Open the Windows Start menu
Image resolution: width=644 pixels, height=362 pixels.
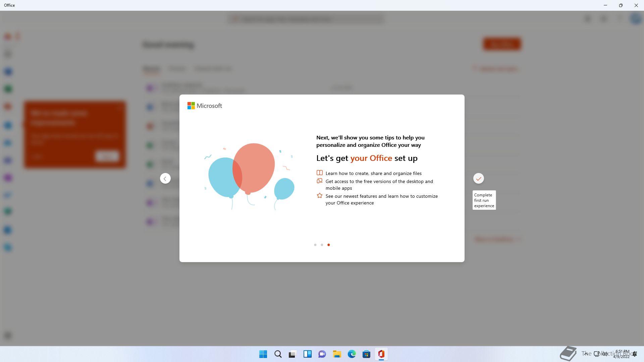pyautogui.click(x=263, y=354)
